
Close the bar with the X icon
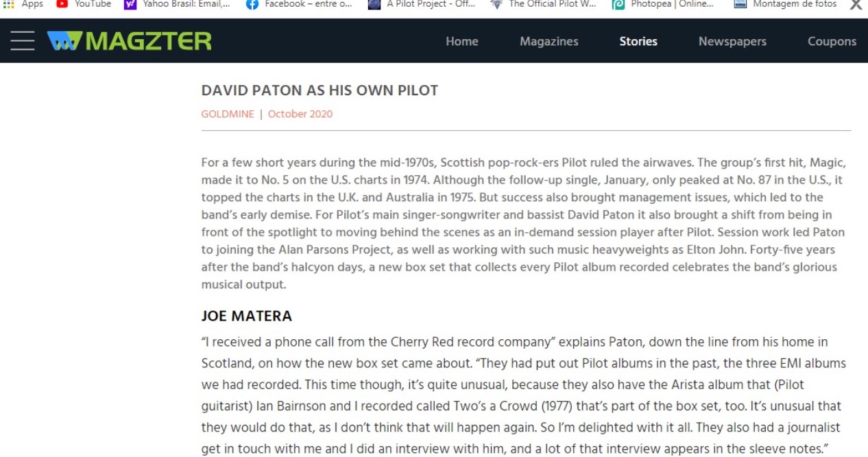(x=856, y=5)
